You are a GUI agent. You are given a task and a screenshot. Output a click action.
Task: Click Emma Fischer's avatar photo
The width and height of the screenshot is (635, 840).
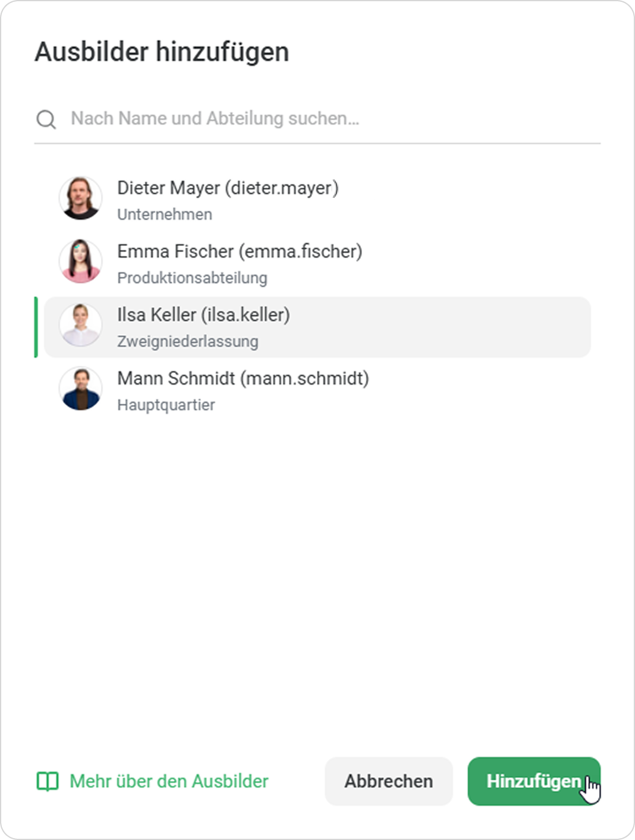[x=81, y=261]
